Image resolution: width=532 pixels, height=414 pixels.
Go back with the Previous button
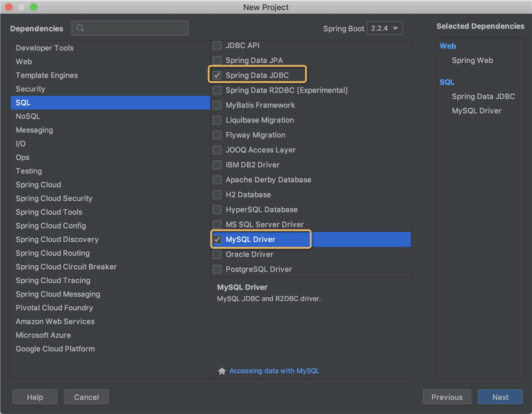pos(447,397)
